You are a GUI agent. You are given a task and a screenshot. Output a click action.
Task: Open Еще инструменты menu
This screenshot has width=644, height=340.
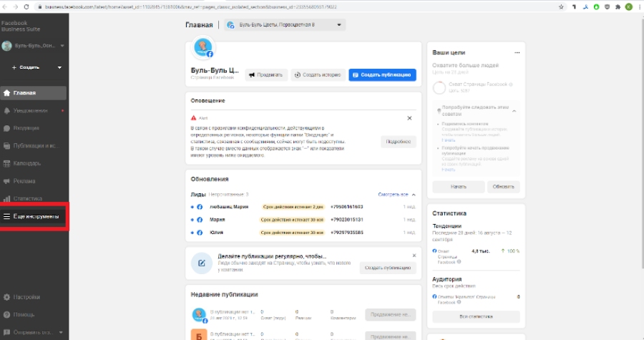pyautogui.click(x=33, y=216)
